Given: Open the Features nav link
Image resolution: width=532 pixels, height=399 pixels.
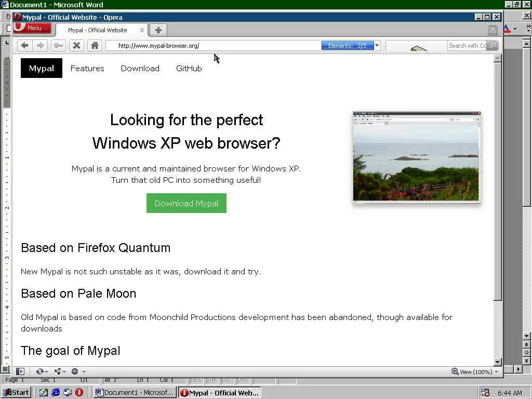Looking at the screenshot, I should 87,68.
